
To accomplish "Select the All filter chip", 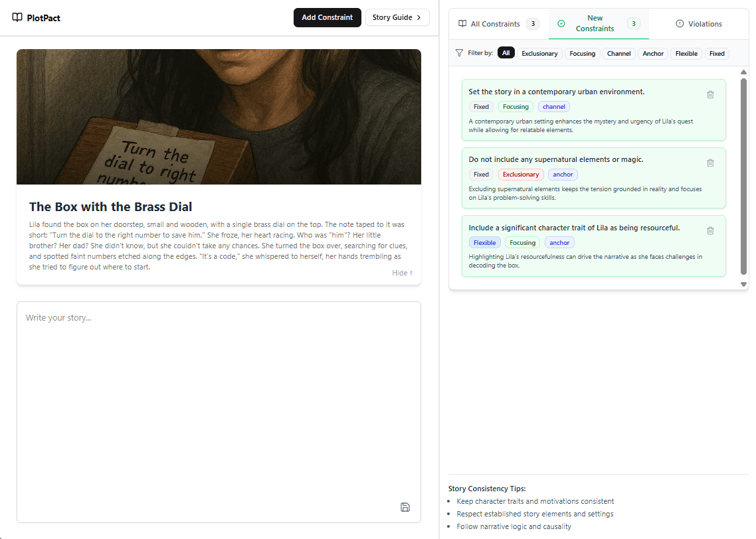I will coord(506,53).
